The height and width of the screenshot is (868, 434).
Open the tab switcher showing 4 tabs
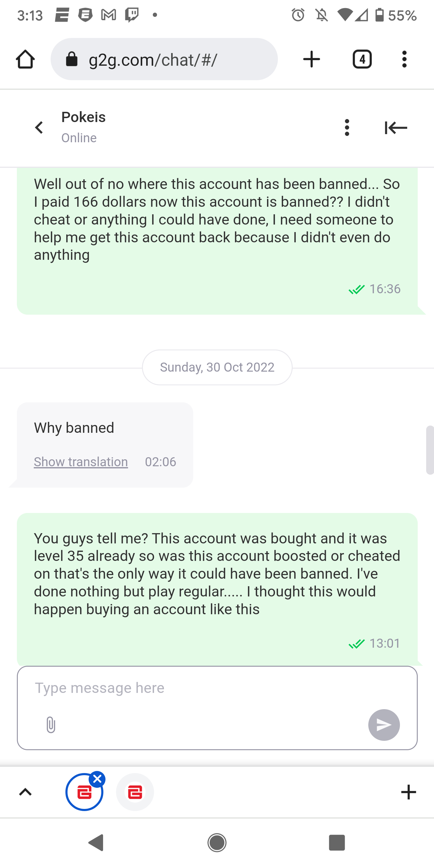362,59
